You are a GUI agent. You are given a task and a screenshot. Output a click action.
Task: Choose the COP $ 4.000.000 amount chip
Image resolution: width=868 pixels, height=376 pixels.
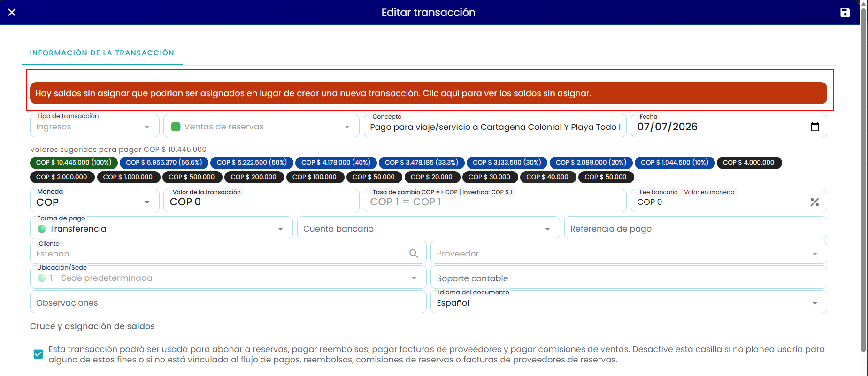tap(749, 163)
